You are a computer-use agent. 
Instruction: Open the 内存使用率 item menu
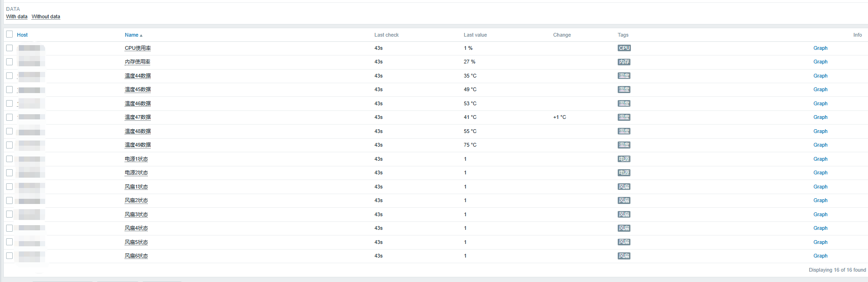click(x=137, y=62)
